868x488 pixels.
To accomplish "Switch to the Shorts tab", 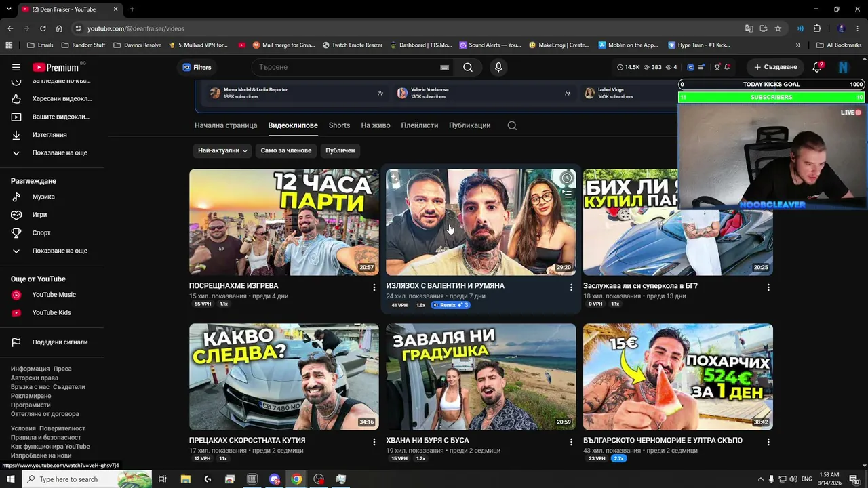I will point(339,125).
